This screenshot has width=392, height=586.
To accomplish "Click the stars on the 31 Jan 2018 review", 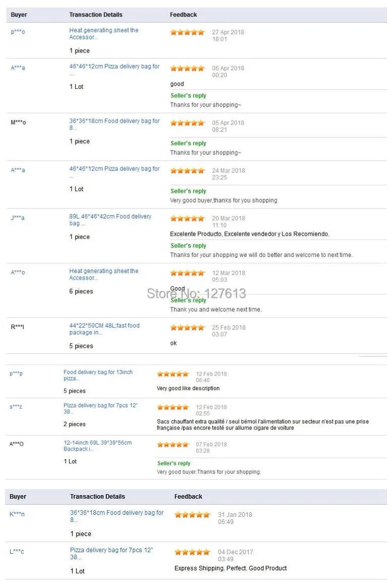I will [x=192, y=515].
